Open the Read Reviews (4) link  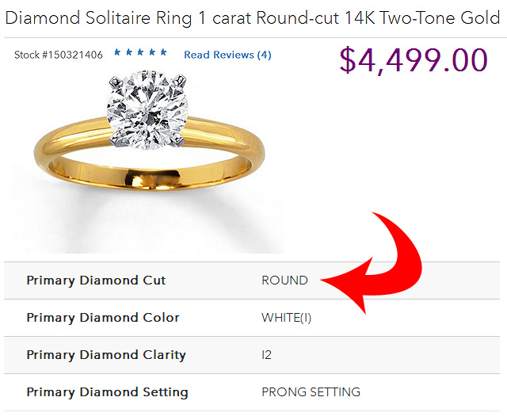[227, 55]
